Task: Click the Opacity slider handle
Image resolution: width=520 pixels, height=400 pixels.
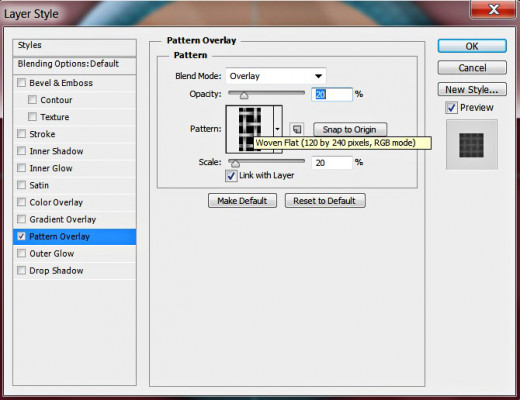Action: click(x=244, y=96)
